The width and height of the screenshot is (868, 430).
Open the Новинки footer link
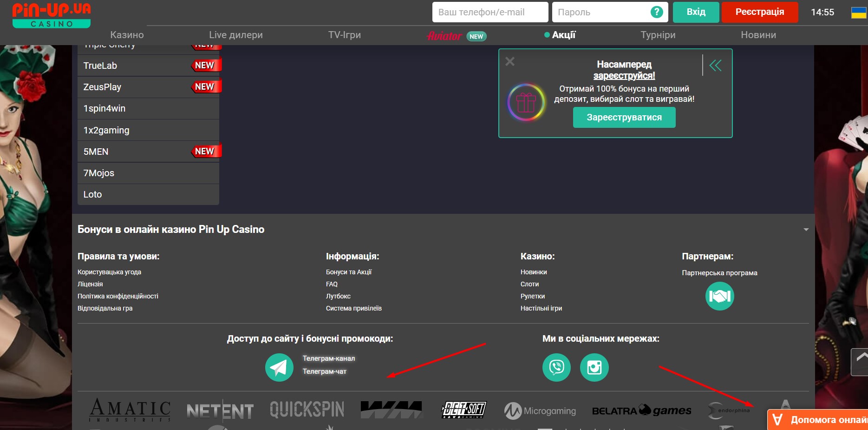(x=534, y=272)
